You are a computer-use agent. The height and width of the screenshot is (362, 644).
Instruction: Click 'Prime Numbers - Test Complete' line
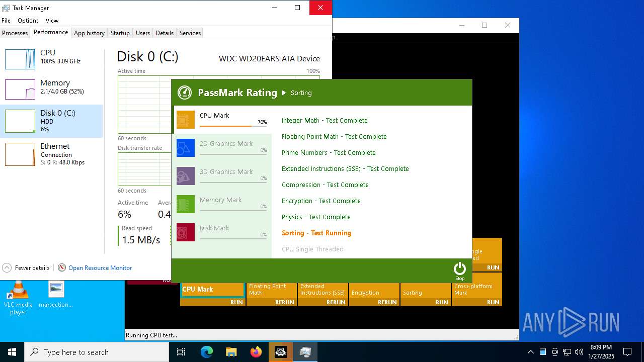[x=329, y=152]
